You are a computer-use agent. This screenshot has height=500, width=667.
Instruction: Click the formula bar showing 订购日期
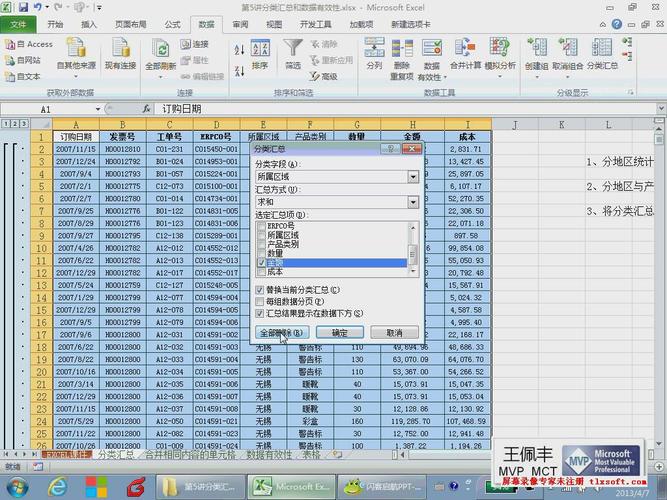tap(406, 109)
